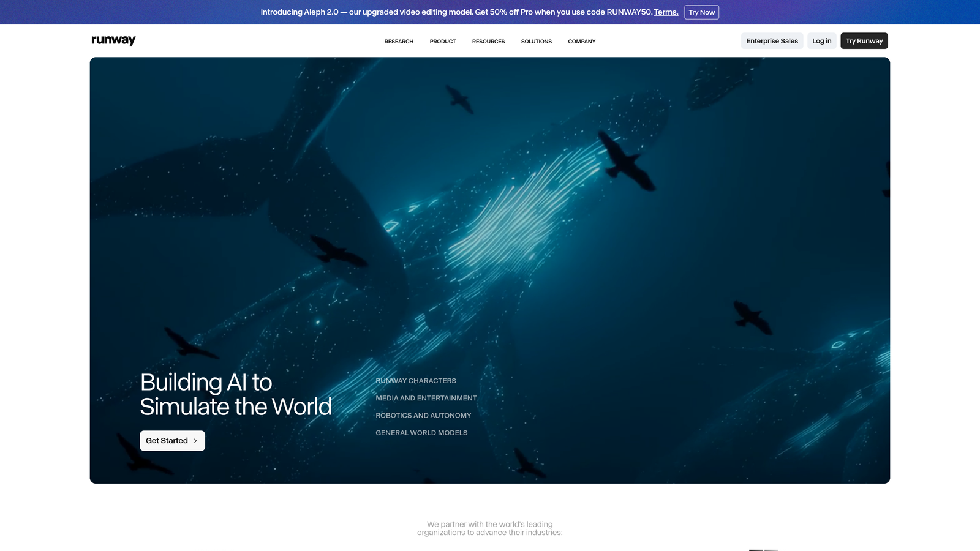The image size is (980, 551).
Task: Open the Terms link in the banner
Action: tap(666, 12)
